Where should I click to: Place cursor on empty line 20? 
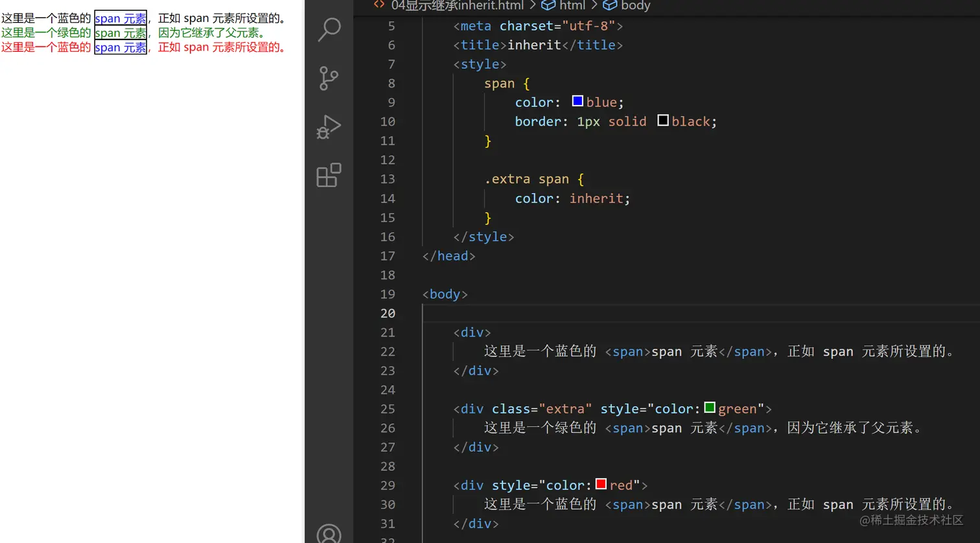point(700,313)
